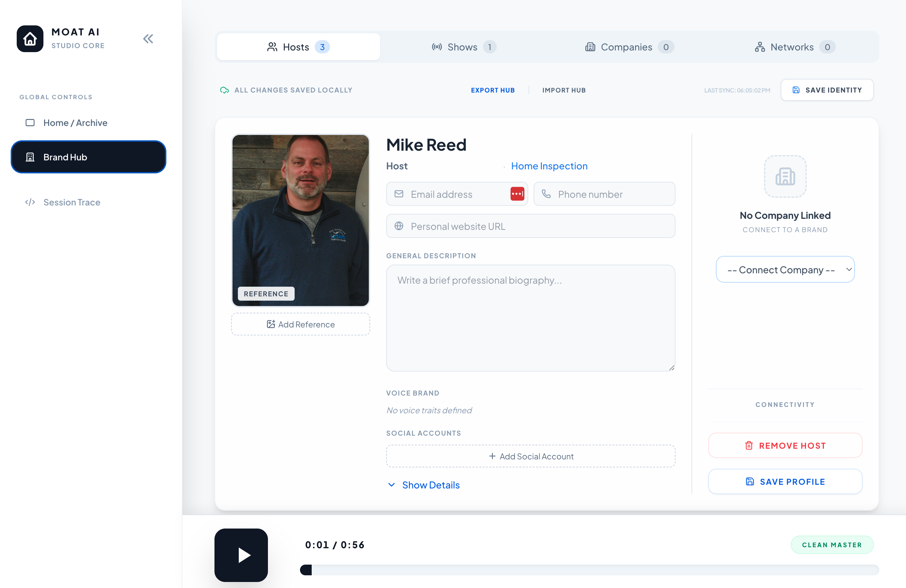Screen dimensions: 906x588
Task: Click Export Hub link
Action: pos(493,90)
